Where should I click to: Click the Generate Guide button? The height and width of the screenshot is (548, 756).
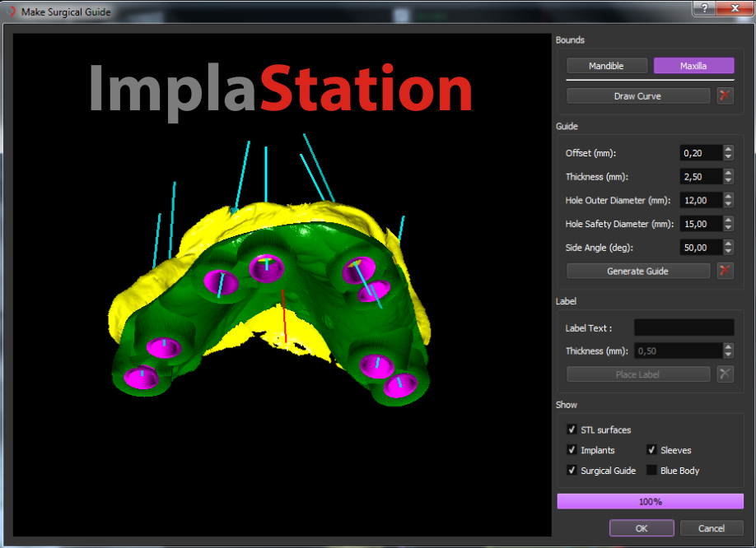[x=638, y=271]
